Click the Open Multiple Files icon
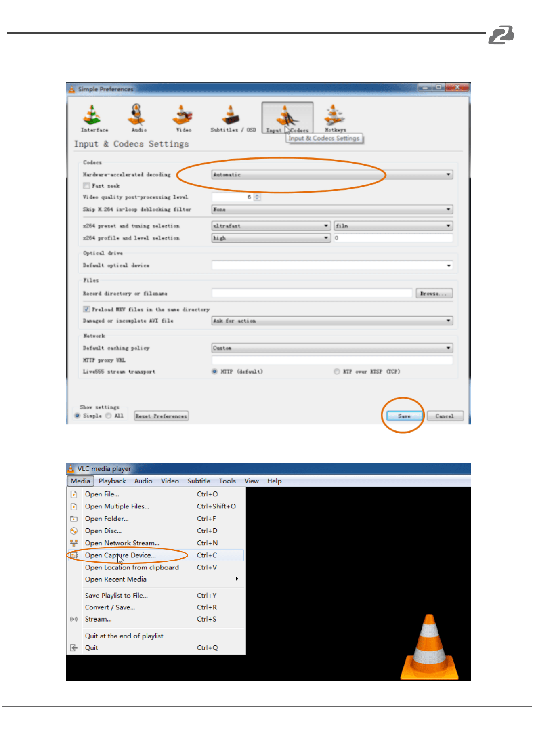 point(74,506)
